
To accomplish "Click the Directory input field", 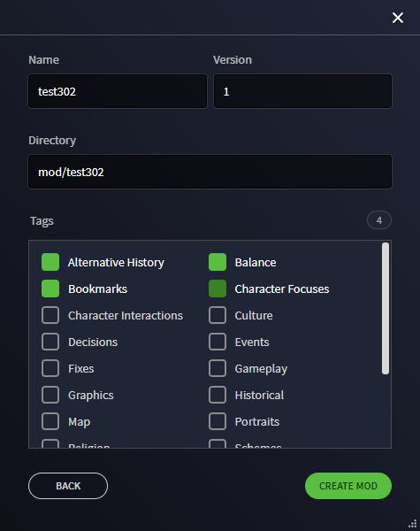I will 210,172.
